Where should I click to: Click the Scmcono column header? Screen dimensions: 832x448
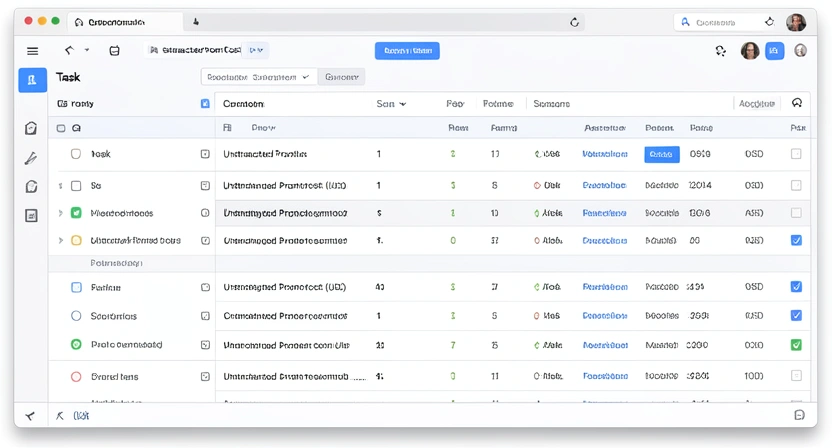pyautogui.click(x=551, y=104)
